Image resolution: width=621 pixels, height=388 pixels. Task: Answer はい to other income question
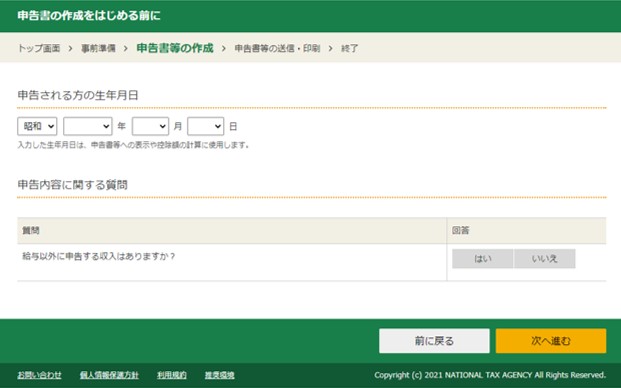coord(483,259)
